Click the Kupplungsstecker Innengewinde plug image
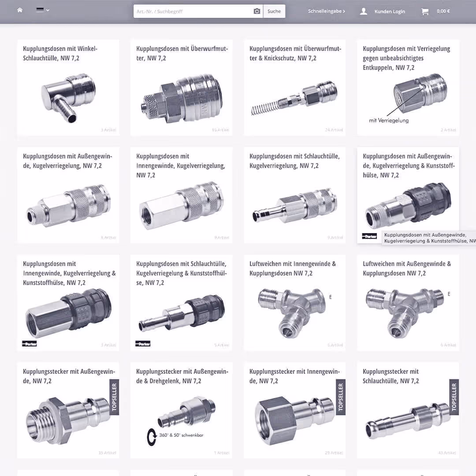 coord(294,420)
